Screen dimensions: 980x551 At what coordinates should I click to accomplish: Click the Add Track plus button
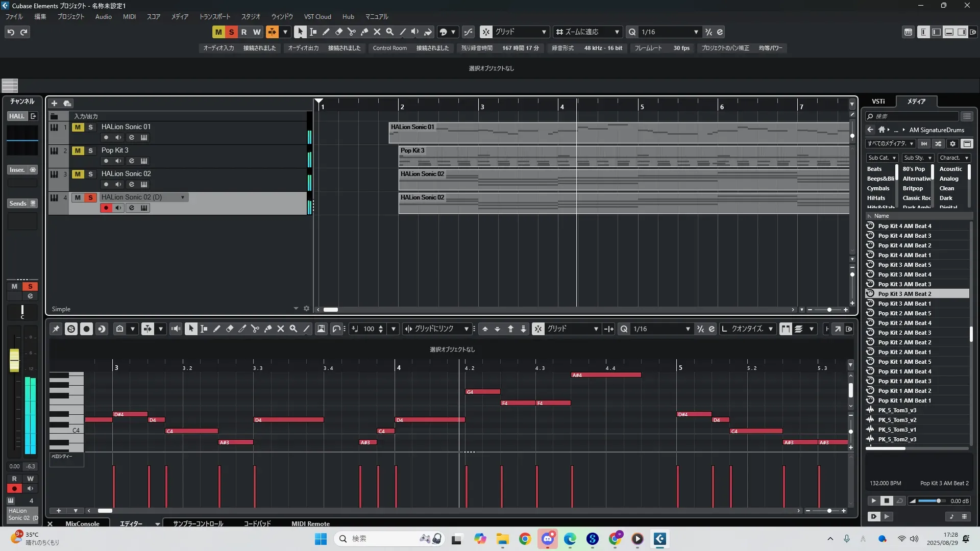pos(54,104)
